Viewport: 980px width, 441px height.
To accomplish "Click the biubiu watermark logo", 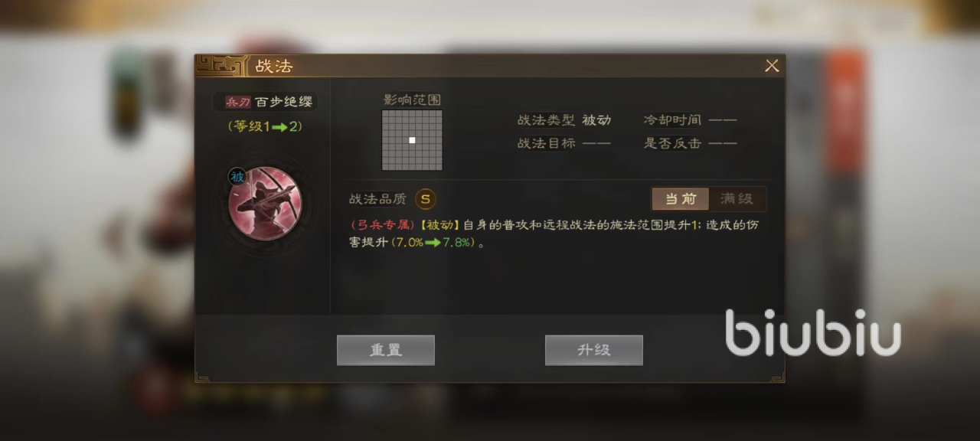I will click(x=813, y=332).
